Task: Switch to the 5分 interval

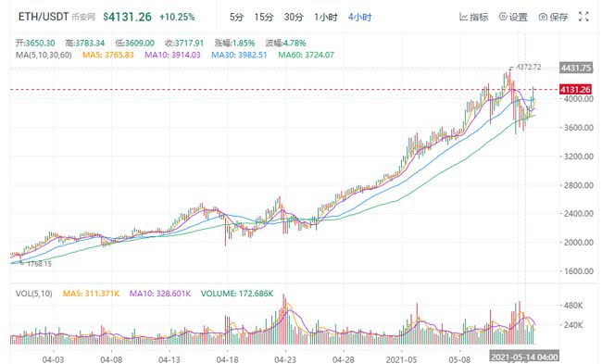Action: point(236,18)
